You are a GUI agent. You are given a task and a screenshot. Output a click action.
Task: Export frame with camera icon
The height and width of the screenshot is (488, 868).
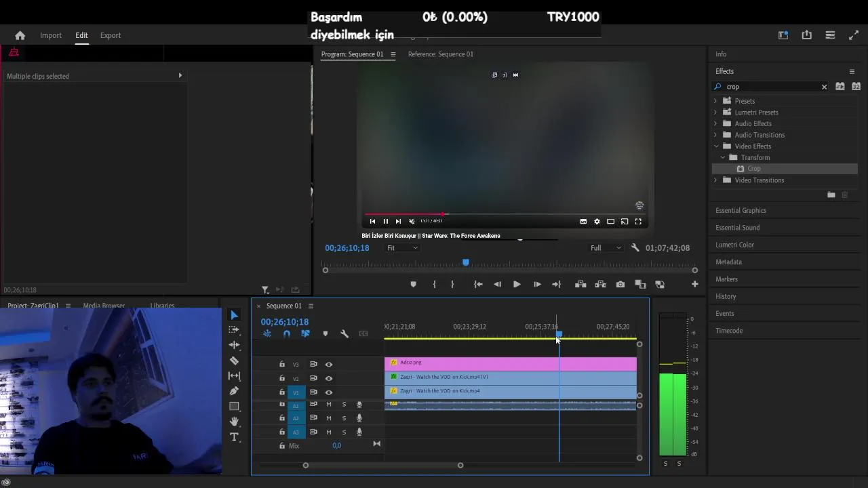pos(620,285)
